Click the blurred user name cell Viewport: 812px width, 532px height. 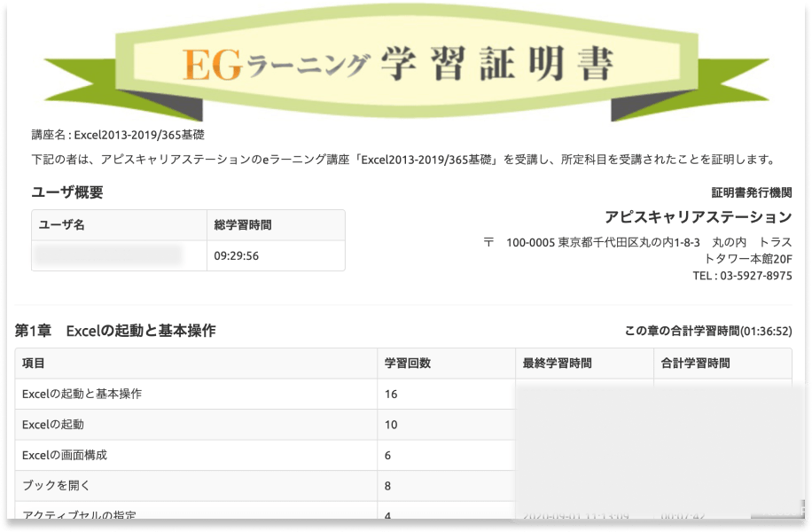[x=107, y=256]
